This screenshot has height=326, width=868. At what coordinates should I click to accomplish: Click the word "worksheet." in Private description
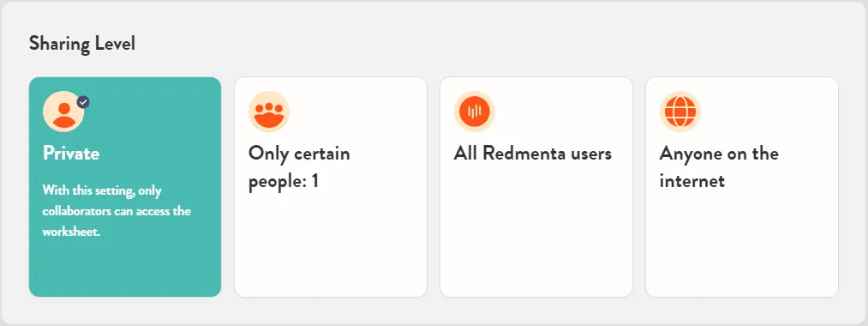[71, 232]
